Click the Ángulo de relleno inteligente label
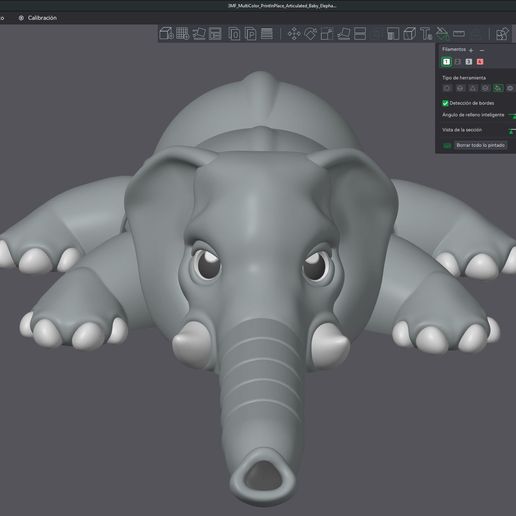 [473, 115]
